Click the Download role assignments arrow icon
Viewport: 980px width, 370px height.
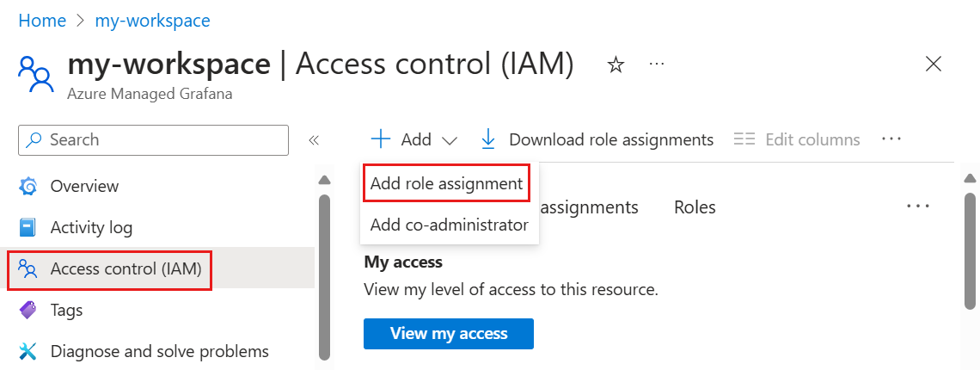(488, 139)
